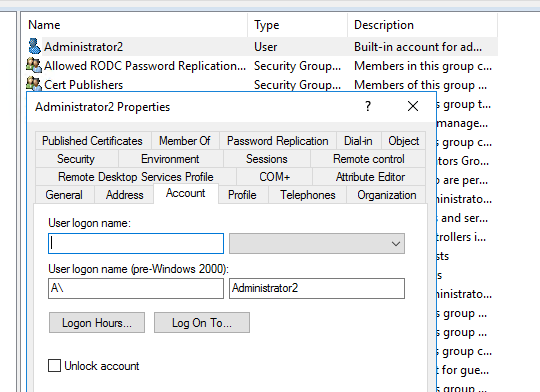Viewport: 540px width, 392px height.
Task: Click the Log On To button
Action: point(202,323)
